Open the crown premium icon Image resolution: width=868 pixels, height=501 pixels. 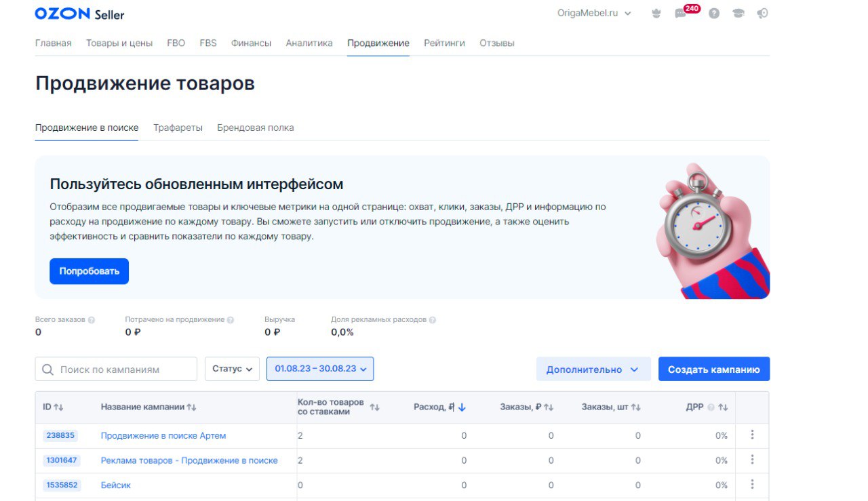click(x=656, y=13)
